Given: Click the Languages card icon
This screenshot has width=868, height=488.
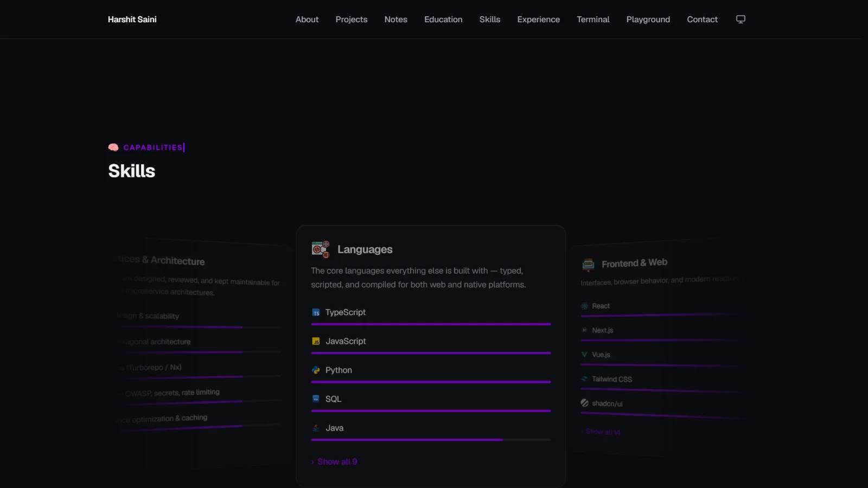Looking at the screenshot, I should pos(321,249).
